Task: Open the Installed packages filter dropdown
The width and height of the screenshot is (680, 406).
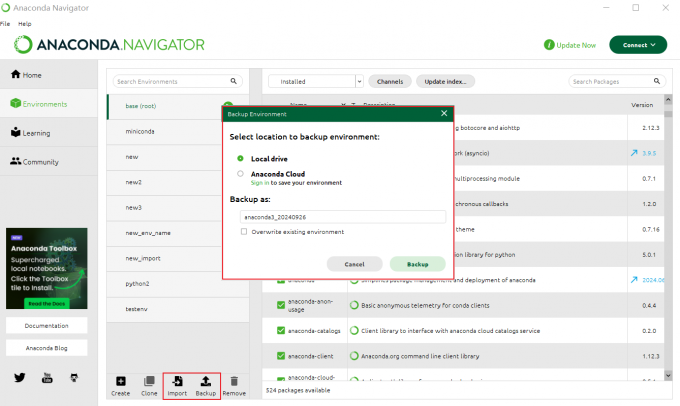Action: click(x=316, y=81)
